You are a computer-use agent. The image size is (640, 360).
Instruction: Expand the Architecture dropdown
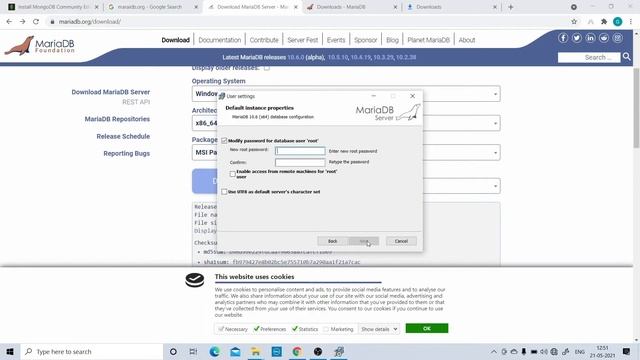(495, 123)
